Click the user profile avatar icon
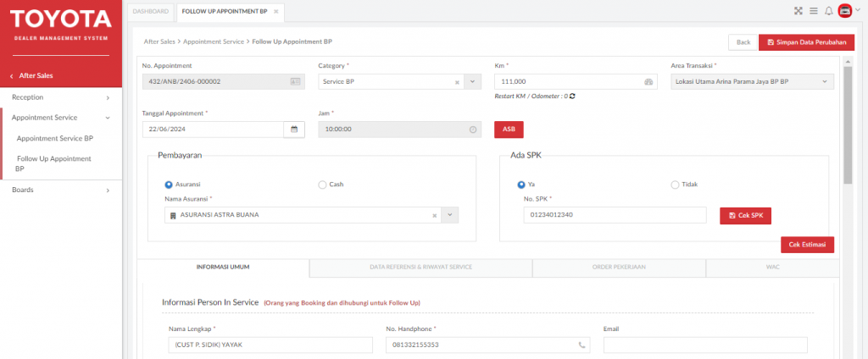Screen dimensions: 868x359 pos(845,10)
